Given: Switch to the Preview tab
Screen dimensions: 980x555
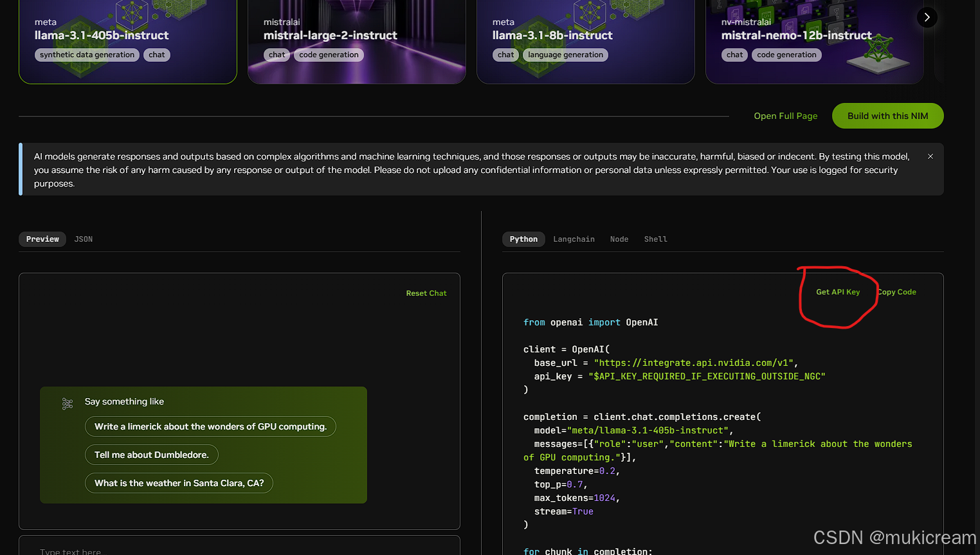Looking at the screenshot, I should [42, 239].
